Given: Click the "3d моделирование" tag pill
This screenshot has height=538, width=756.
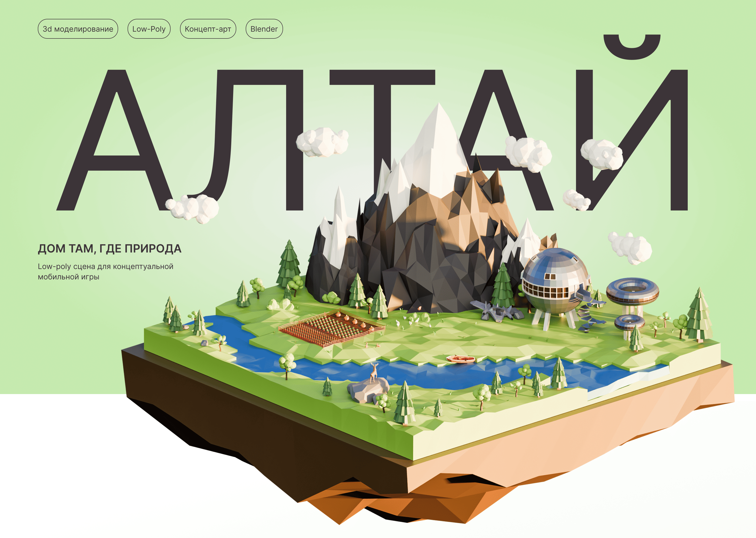Looking at the screenshot, I should click(78, 29).
